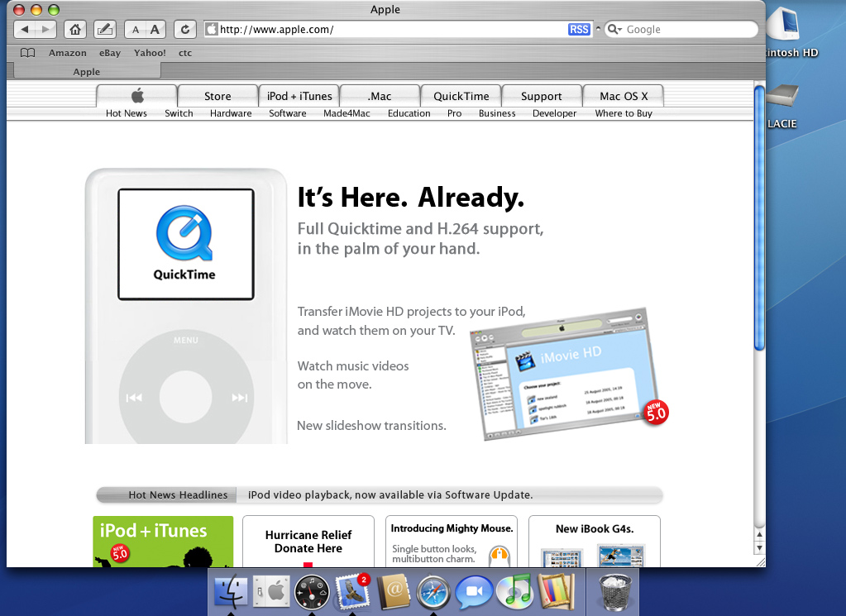Open Mail with unread badge in Dock

[352, 591]
